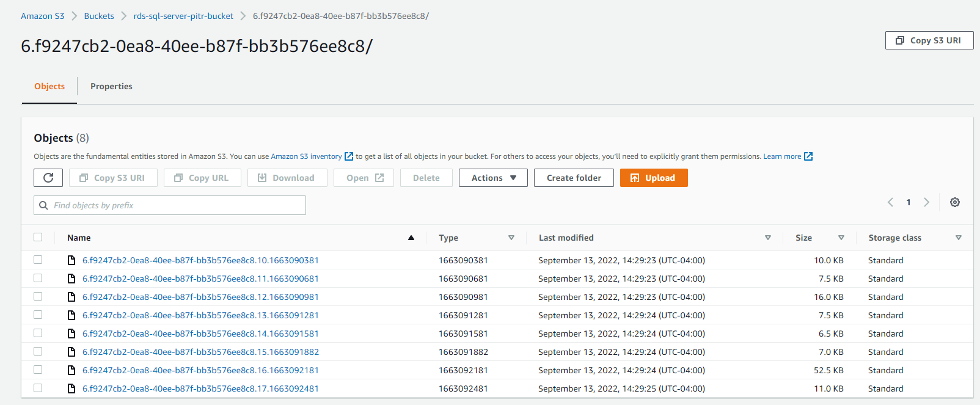Click the previous page arrow
This screenshot has width=980, height=405.
(890, 202)
